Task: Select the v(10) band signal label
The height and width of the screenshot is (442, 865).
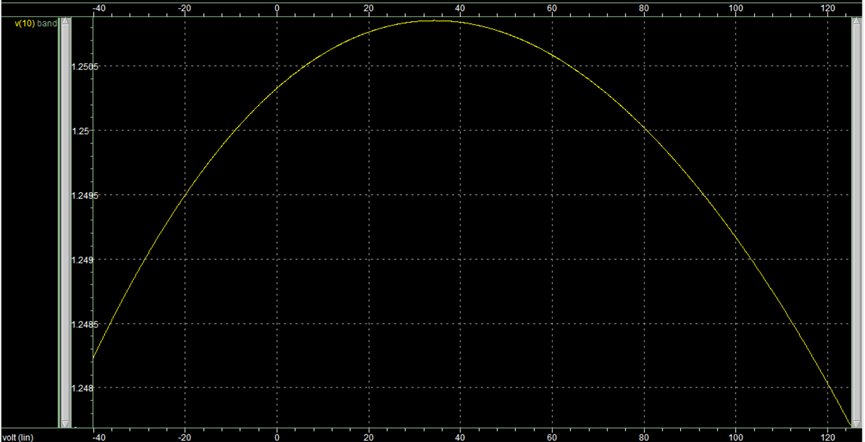Action: click(x=36, y=23)
